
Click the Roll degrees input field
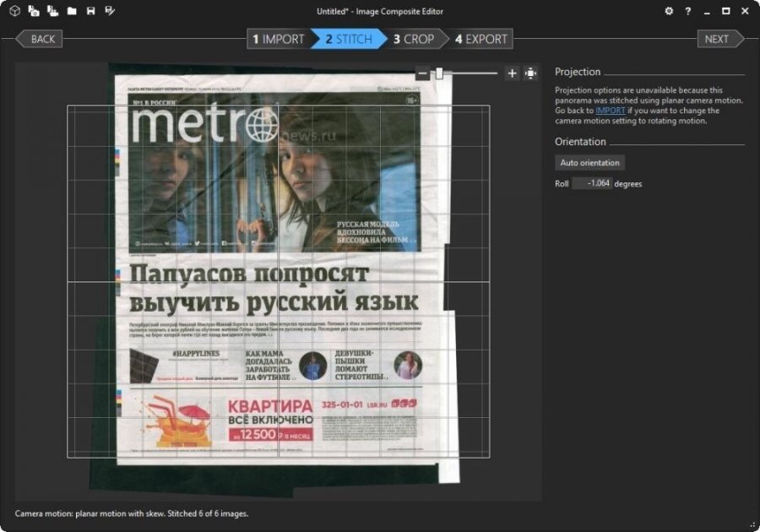(592, 183)
